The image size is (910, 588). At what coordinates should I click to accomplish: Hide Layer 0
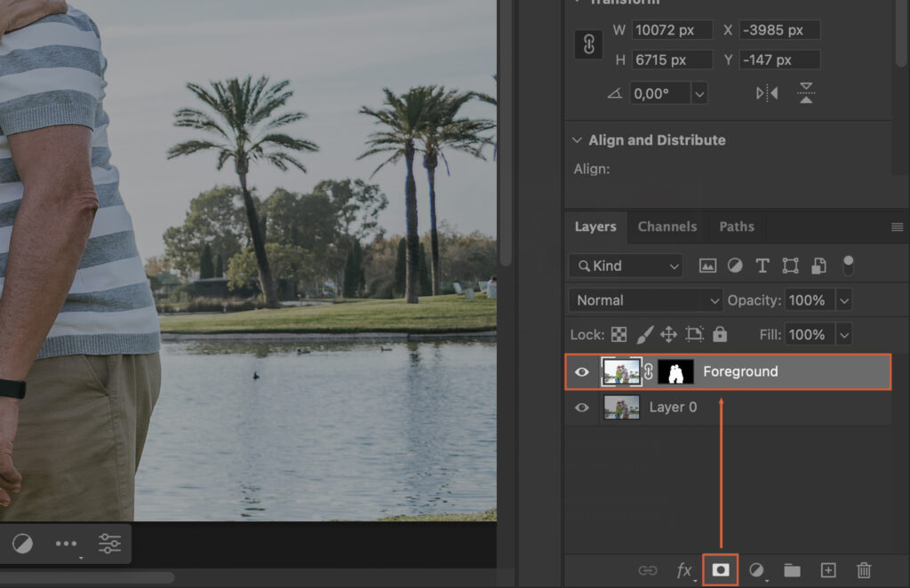(582, 407)
